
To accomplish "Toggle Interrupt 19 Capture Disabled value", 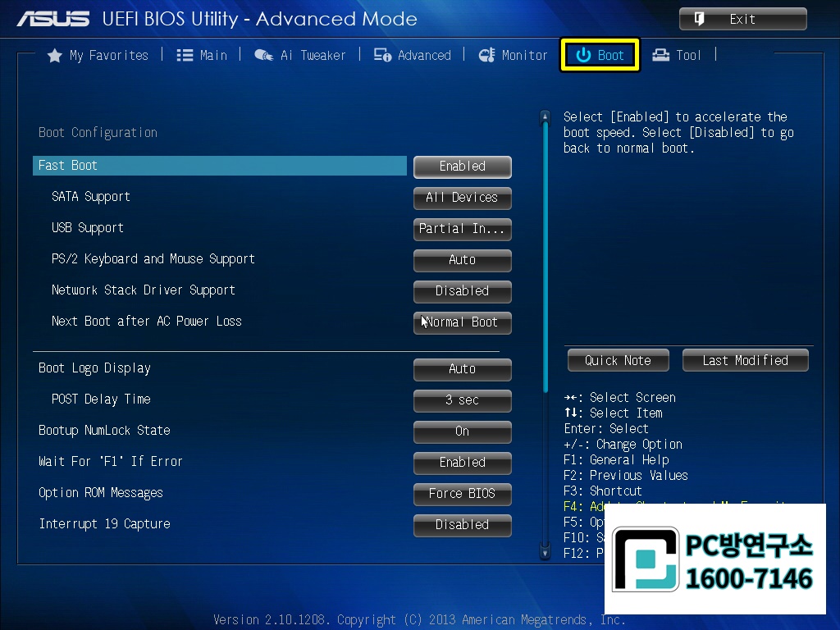I will pyautogui.click(x=463, y=524).
